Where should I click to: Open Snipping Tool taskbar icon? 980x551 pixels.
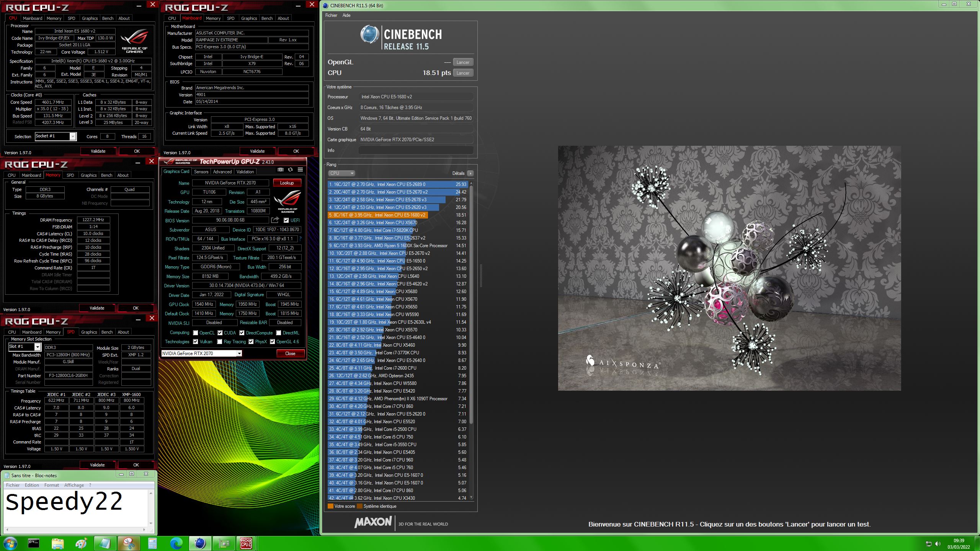(129, 543)
